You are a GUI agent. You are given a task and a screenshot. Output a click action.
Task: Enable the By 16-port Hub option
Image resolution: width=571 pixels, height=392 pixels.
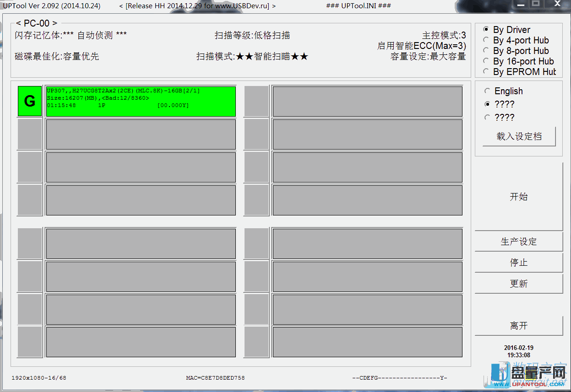click(486, 61)
